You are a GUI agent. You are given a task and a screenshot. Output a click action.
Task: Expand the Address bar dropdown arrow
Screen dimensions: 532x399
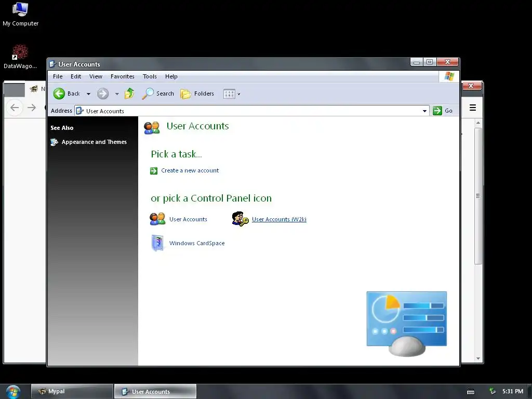[424, 111]
